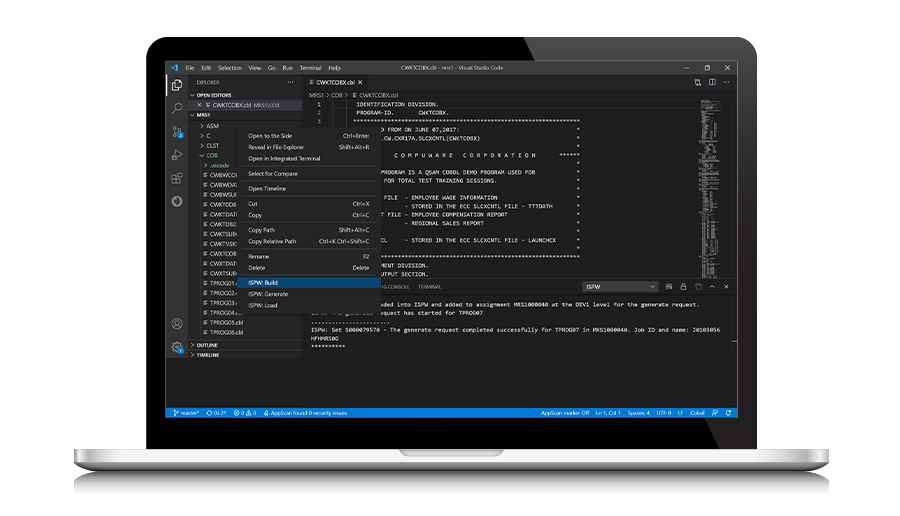Toggle the AppScan marker Off status item
900x516 pixels.
(x=567, y=413)
